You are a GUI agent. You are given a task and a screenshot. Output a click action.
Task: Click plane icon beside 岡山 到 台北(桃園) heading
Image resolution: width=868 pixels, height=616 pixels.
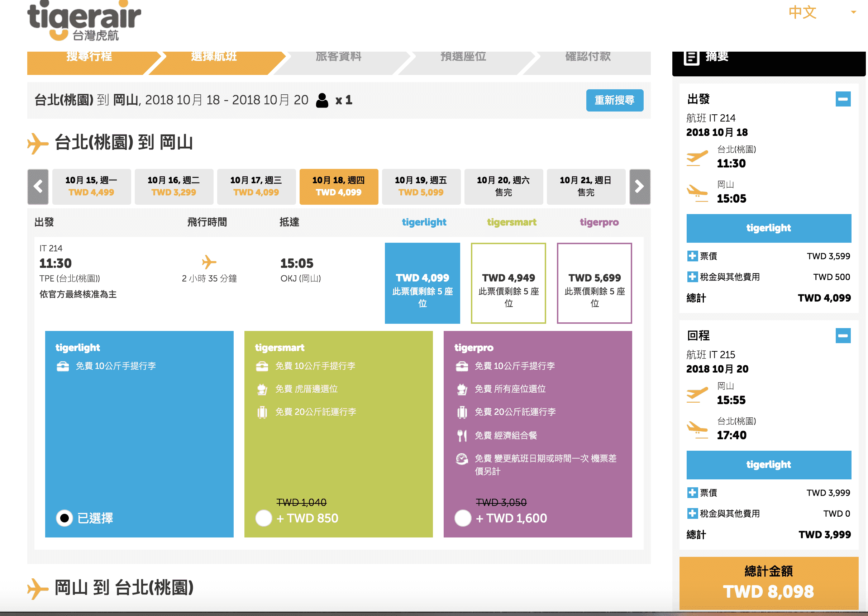tap(38, 589)
